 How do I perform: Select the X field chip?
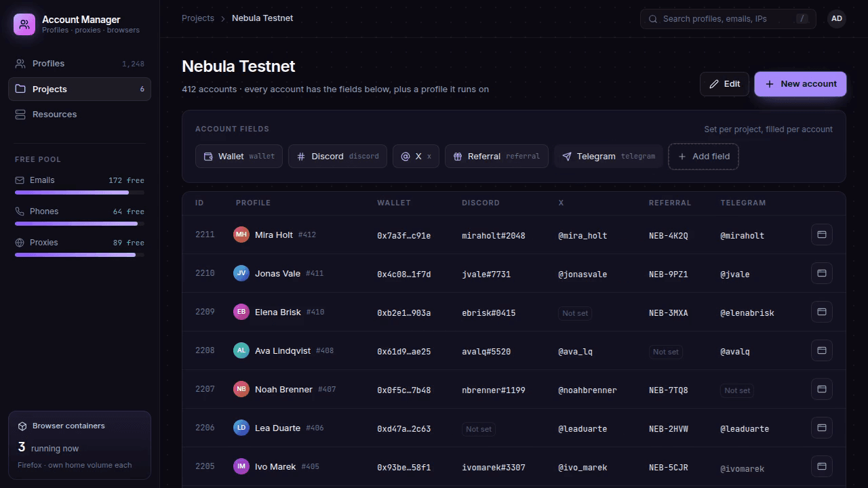416,157
